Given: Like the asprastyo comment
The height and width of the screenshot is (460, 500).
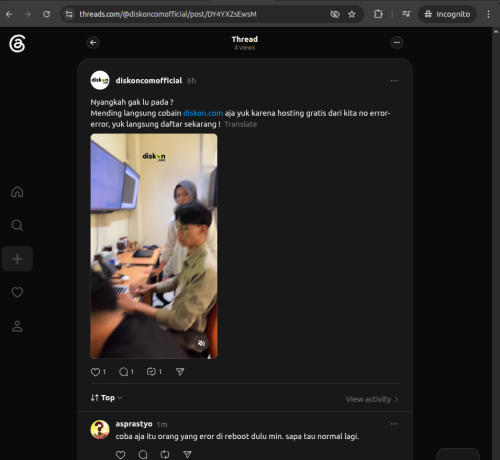Looking at the screenshot, I should click(121, 455).
